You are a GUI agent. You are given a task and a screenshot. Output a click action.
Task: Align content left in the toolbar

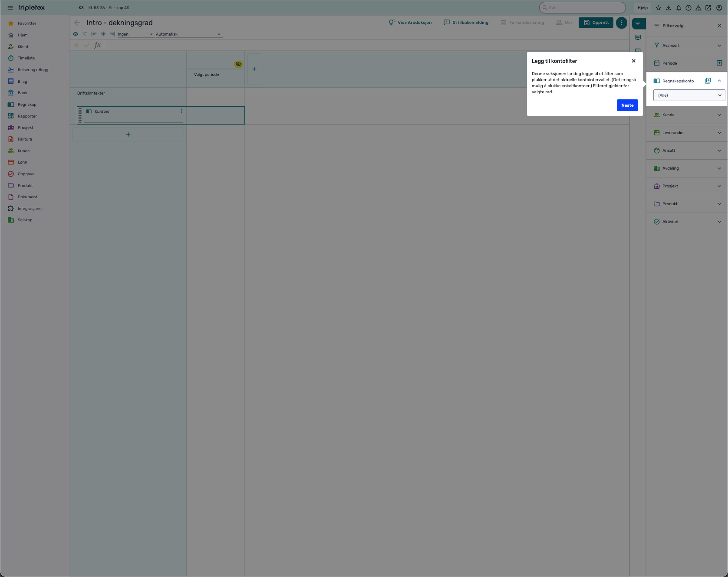94,34
